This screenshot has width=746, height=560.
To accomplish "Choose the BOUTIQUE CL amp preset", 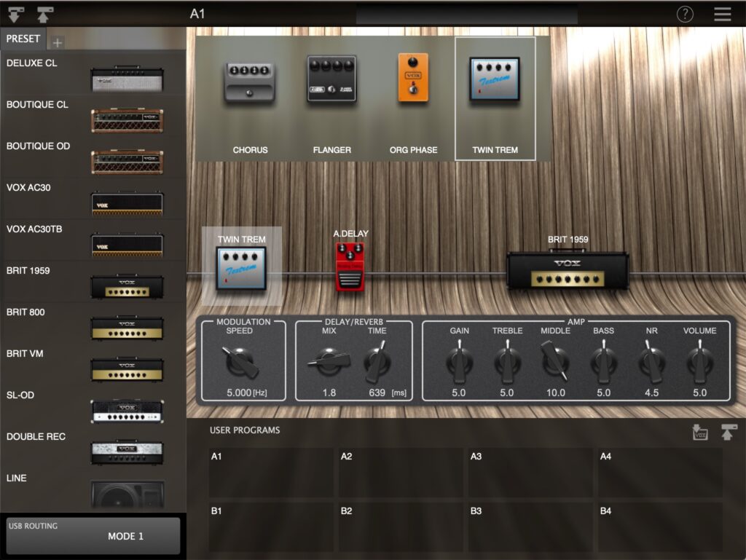I will tap(93, 116).
